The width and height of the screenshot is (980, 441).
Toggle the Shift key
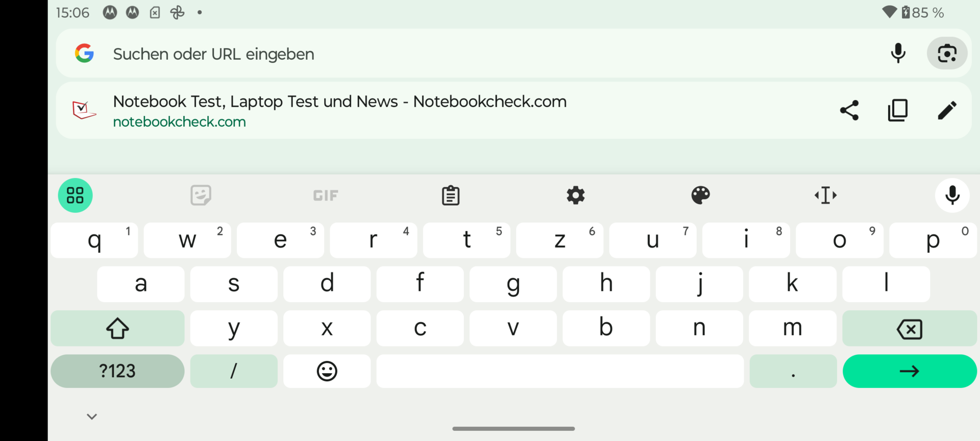pos(117,328)
